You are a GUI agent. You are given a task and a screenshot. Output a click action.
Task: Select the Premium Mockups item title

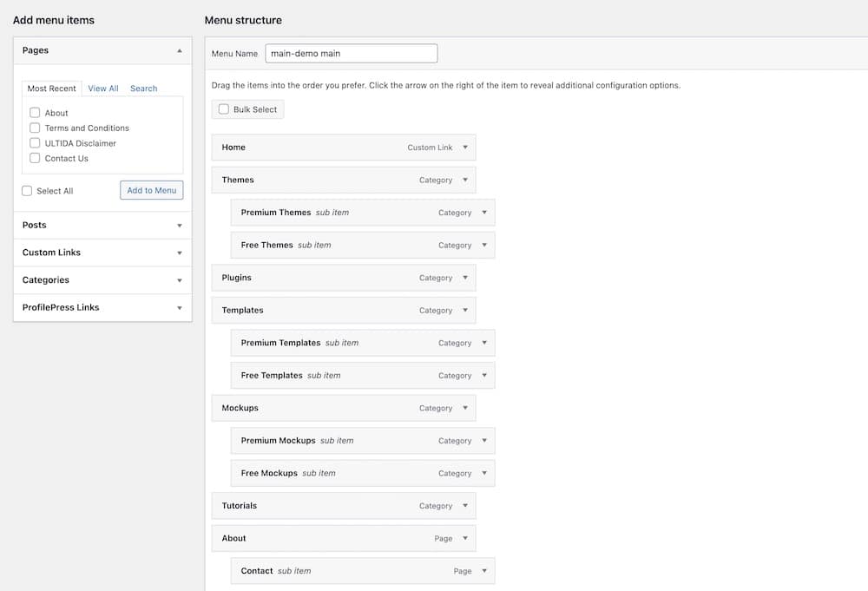(x=278, y=441)
